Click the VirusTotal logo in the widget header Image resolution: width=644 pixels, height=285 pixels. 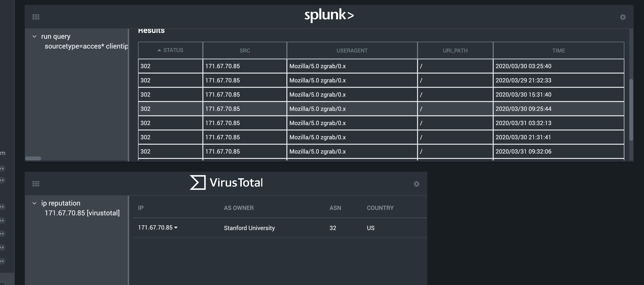point(226,182)
